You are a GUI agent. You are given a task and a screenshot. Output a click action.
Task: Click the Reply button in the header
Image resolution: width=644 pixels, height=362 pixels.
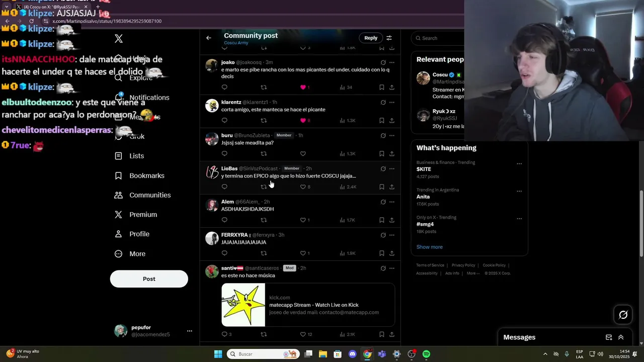(371, 38)
